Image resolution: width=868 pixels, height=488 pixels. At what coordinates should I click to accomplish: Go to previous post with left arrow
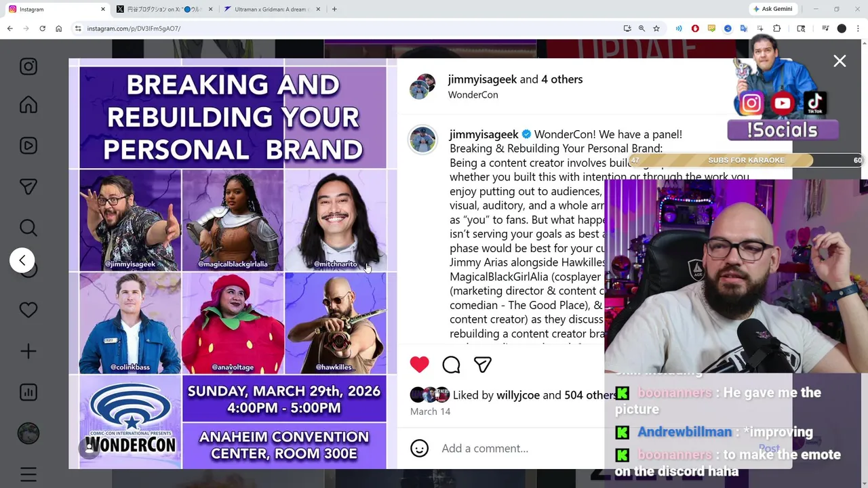click(x=22, y=260)
